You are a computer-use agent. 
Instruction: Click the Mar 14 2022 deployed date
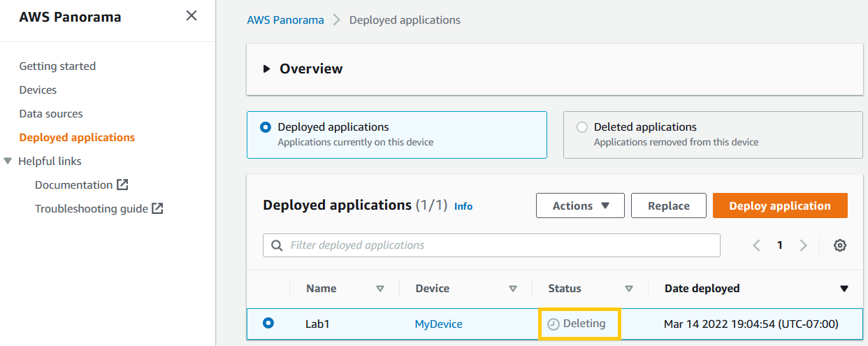[x=751, y=324]
